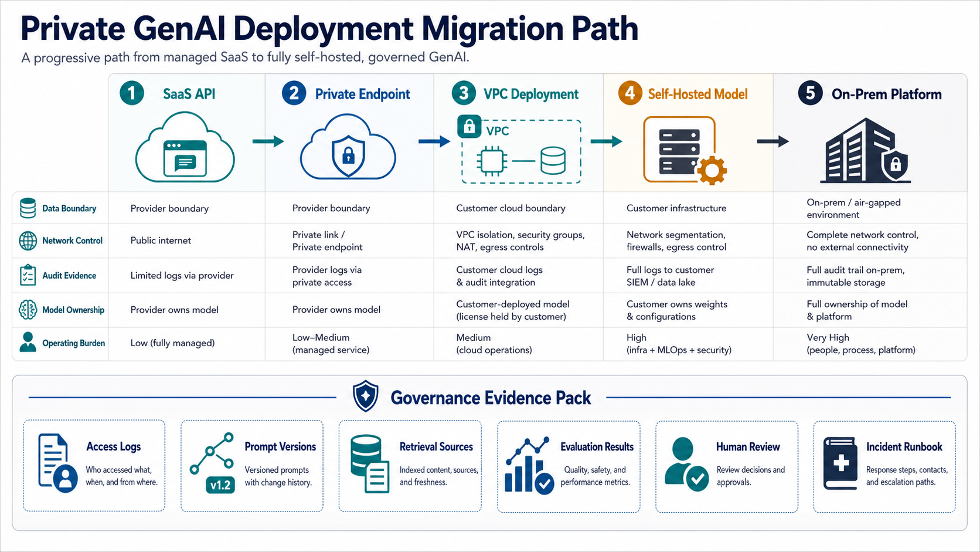980x552 pixels.
Task: Click the Governance Evidence Pack heading
Action: click(x=491, y=398)
